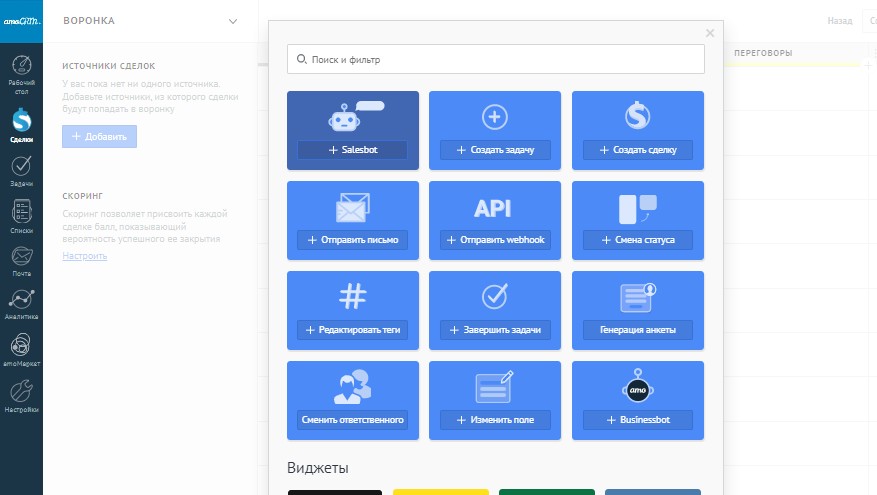Image resolution: width=877 pixels, height=495 pixels.
Task: Open amoМаркет in the sidebar
Action: (21, 350)
